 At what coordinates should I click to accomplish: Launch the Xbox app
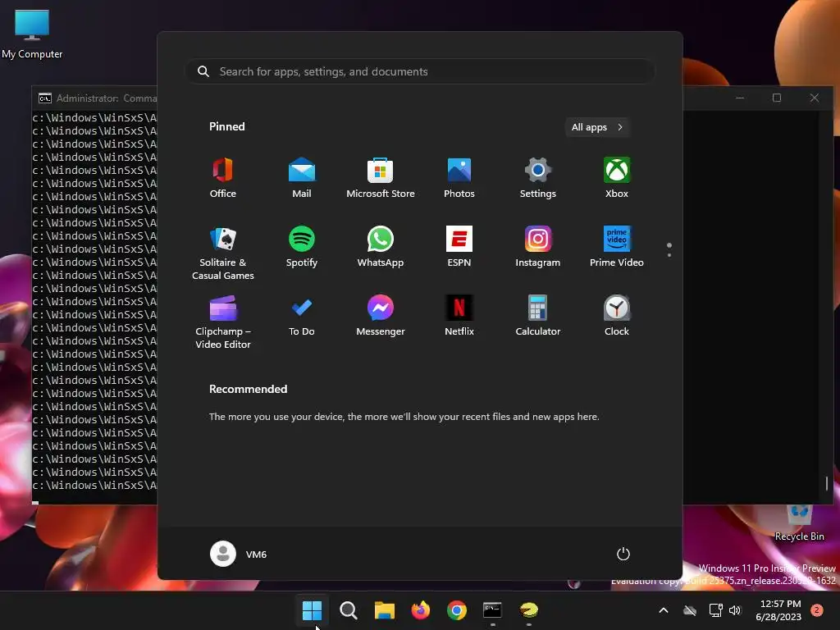[617, 178]
